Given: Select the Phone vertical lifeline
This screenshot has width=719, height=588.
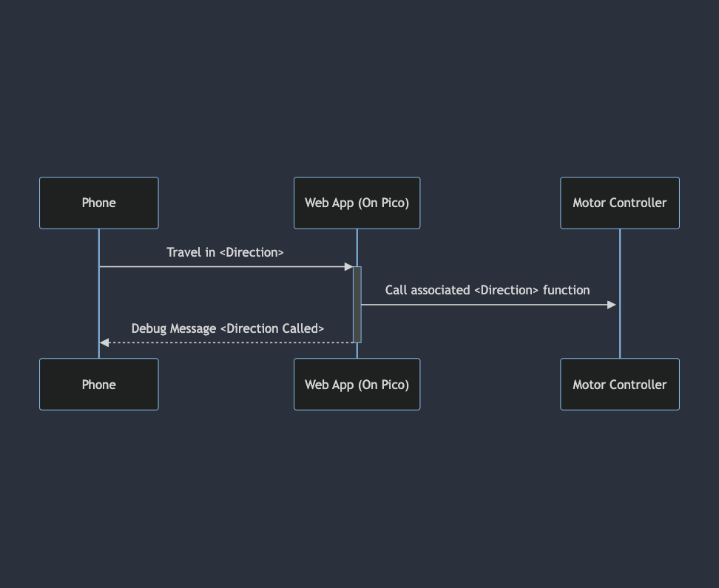Looking at the screenshot, I should coord(99,296).
